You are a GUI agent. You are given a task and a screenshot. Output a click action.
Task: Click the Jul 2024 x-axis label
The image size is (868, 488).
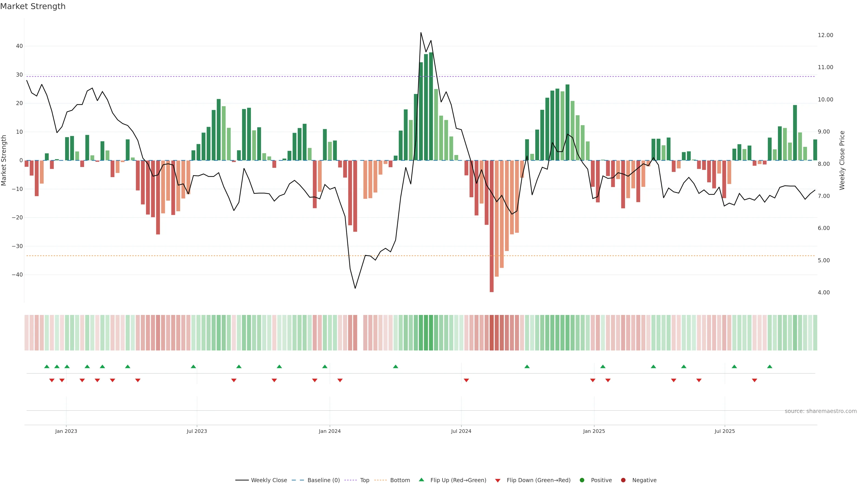(x=461, y=432)
